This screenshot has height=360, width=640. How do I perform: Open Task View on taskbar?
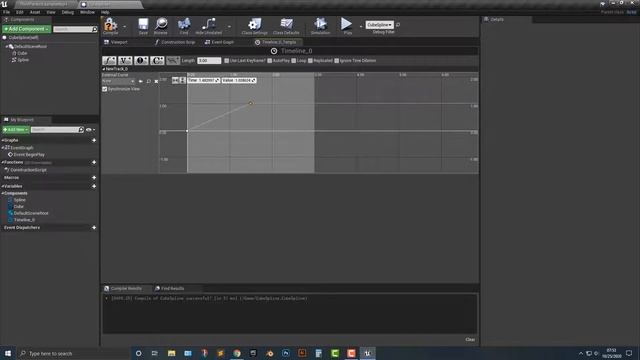(x=155, y=353)
